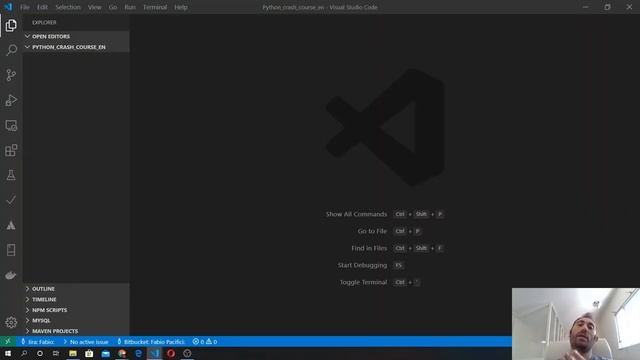
Task: Open Opera browser from taskbar
Action: pos(171,353)
